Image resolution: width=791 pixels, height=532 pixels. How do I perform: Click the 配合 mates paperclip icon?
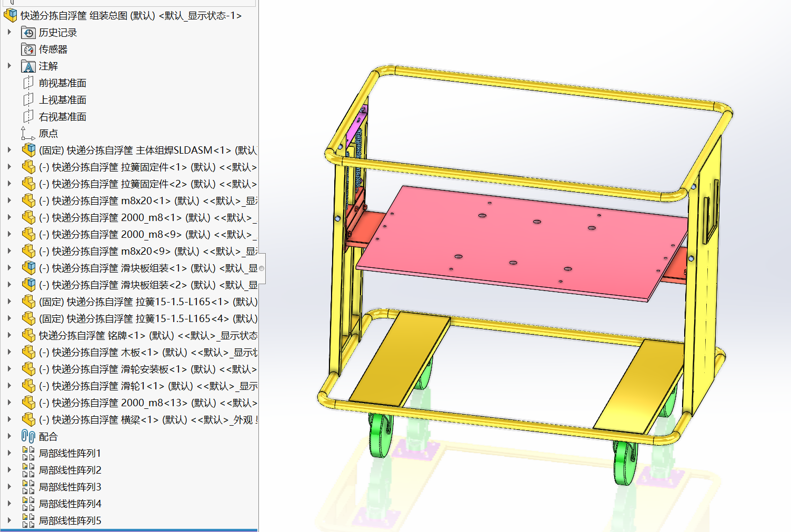pos(28,437)
